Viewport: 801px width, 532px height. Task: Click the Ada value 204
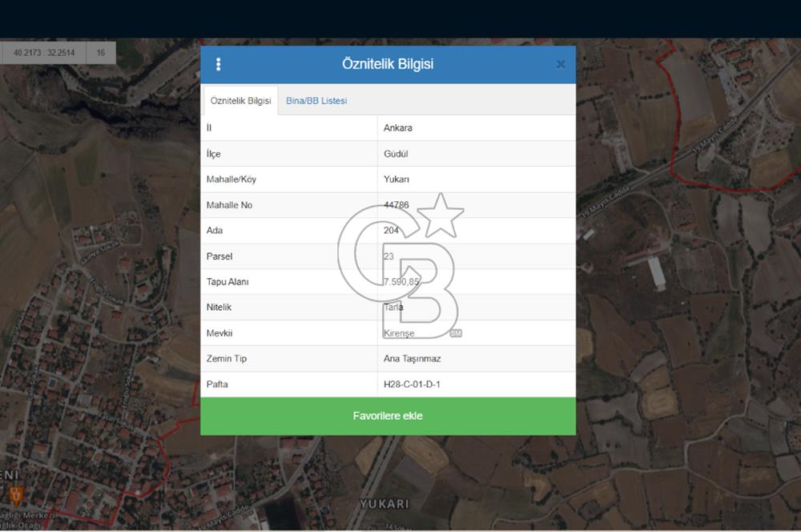pyautogui.click(x=392, y=231)
